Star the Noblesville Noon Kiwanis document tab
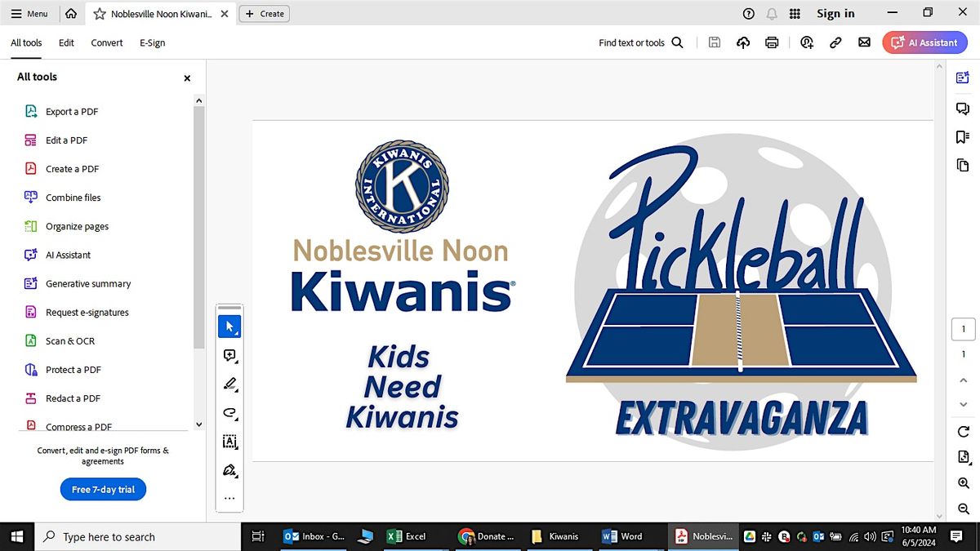The image size is (980, 551). (100, 14)
